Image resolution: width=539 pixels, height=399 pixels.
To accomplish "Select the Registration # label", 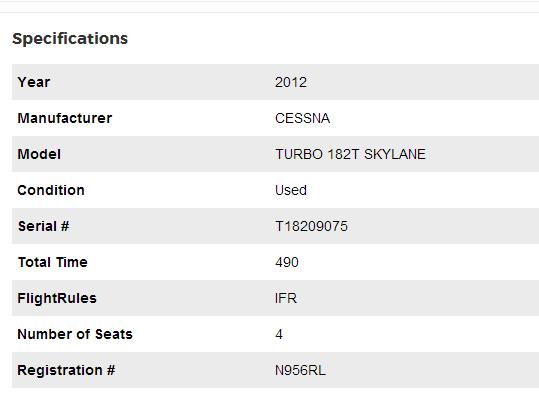I will coord(66,370).
